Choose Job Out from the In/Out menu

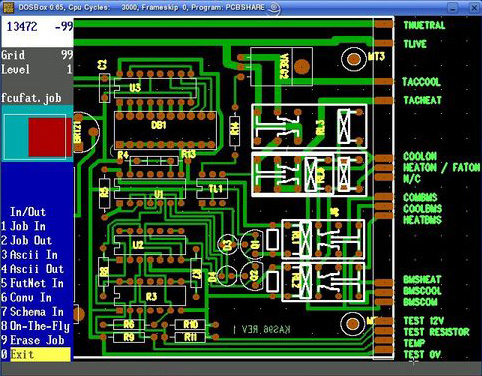click(26, 240)
